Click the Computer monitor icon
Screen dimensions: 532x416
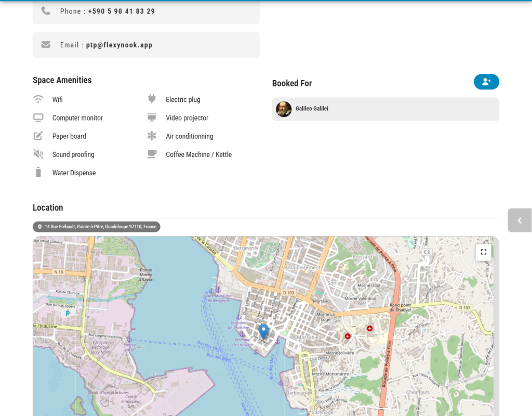pos(38,118)
